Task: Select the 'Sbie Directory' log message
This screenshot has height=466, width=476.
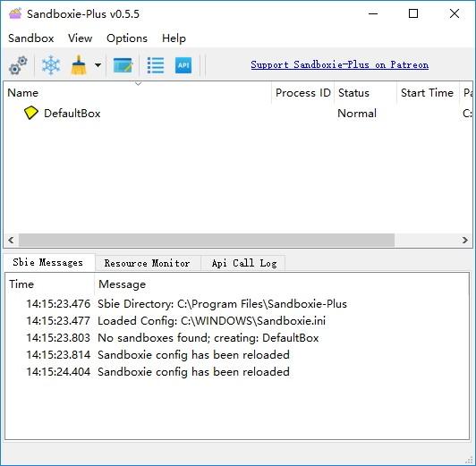Action: coord(222,304)
